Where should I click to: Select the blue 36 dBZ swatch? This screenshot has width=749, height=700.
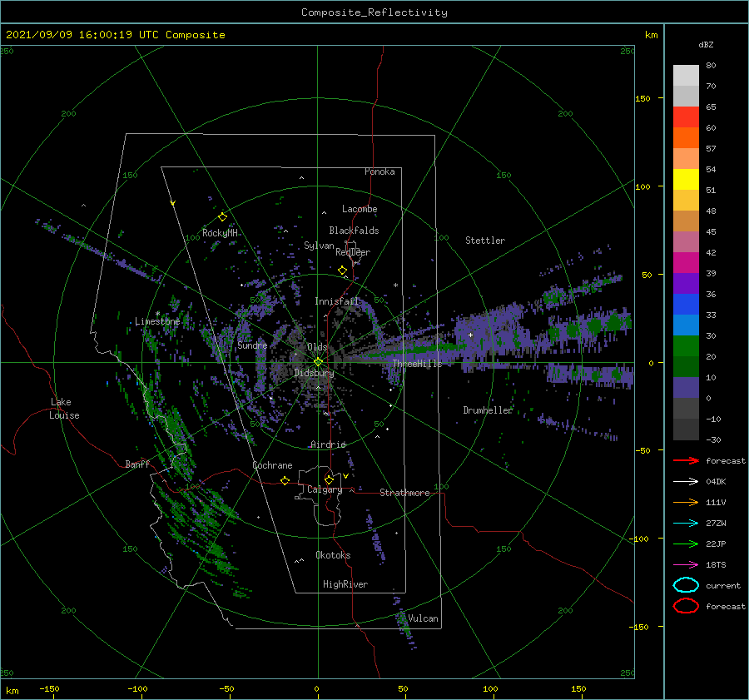click(x=686, y=304)
